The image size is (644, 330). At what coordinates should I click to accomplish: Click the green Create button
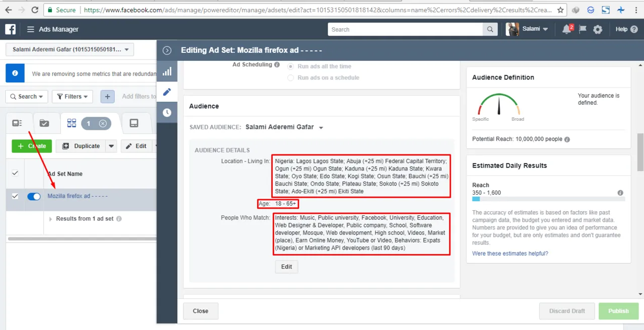click(32, 146)
